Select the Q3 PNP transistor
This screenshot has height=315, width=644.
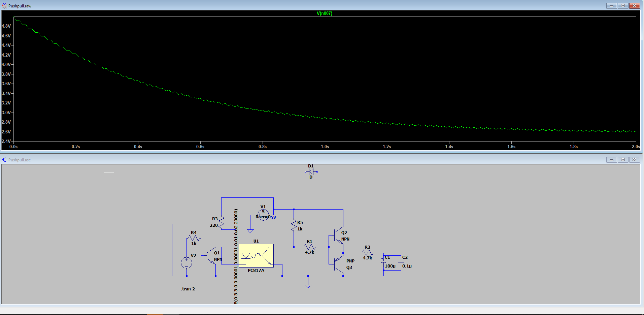[x=338, y=263]
